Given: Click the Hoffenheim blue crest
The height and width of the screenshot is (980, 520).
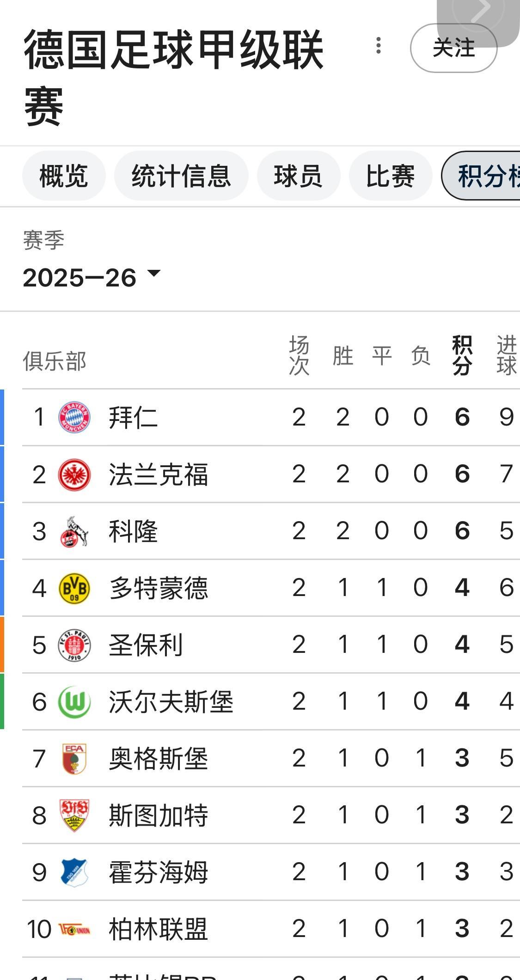Looking at the screenshot, I should pyautogui.click(x=74, y=872).
